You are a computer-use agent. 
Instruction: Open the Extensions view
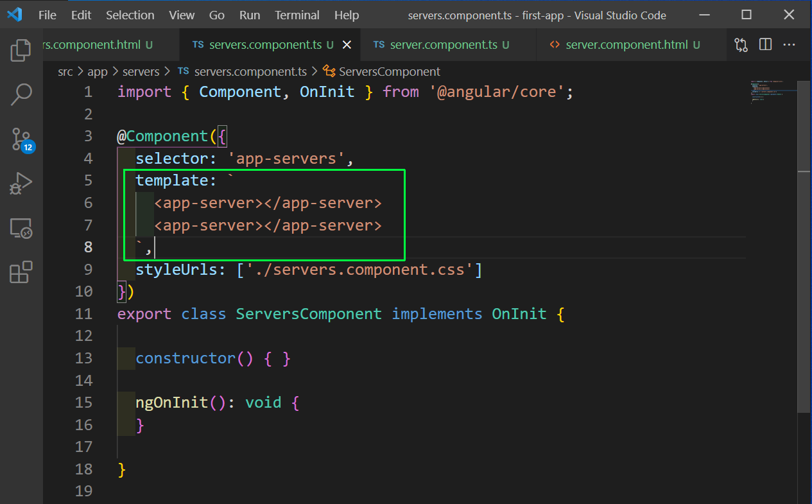(x=21, y=272)
